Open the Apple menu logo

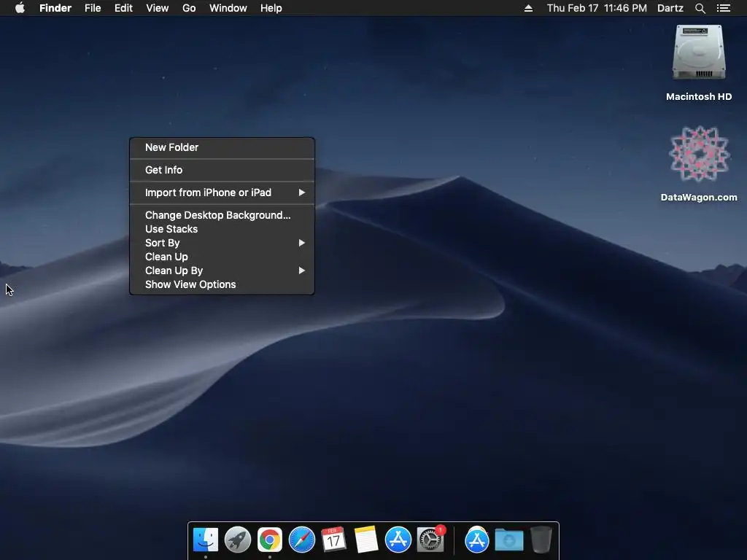20,7
